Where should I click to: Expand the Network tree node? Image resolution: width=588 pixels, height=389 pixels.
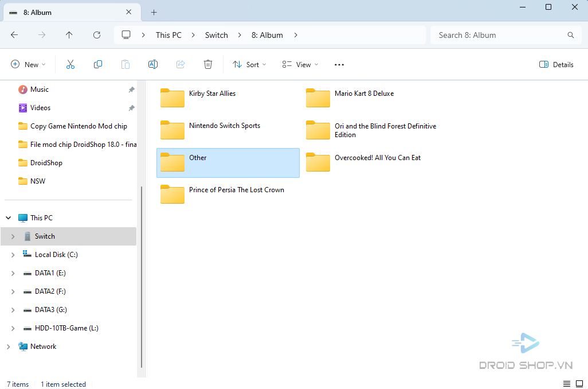[8, 346]
